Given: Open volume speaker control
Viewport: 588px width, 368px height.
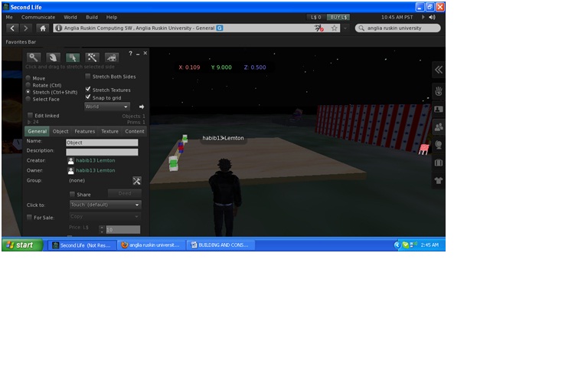Looking at the screenshot, I should point(432,17).
